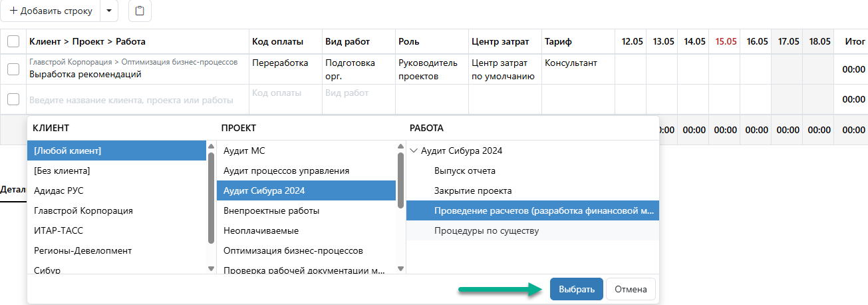Select Внепроектные работы project
Viewport: 868px width, 305px height.
[307, 210]
